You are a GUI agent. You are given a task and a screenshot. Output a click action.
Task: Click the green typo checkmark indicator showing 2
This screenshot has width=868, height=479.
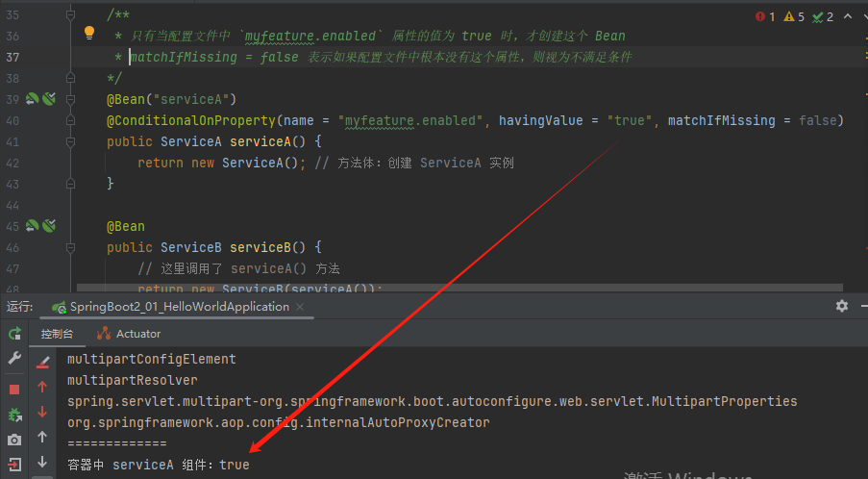tap(823, 16)
